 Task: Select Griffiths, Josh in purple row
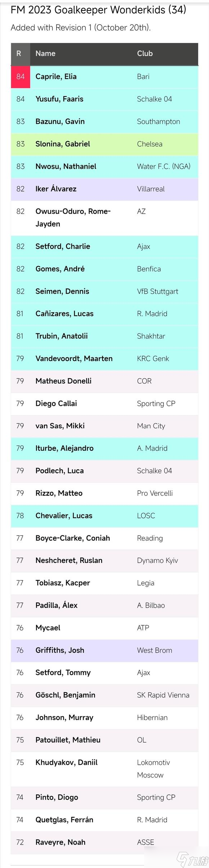(x=60, y=650)
